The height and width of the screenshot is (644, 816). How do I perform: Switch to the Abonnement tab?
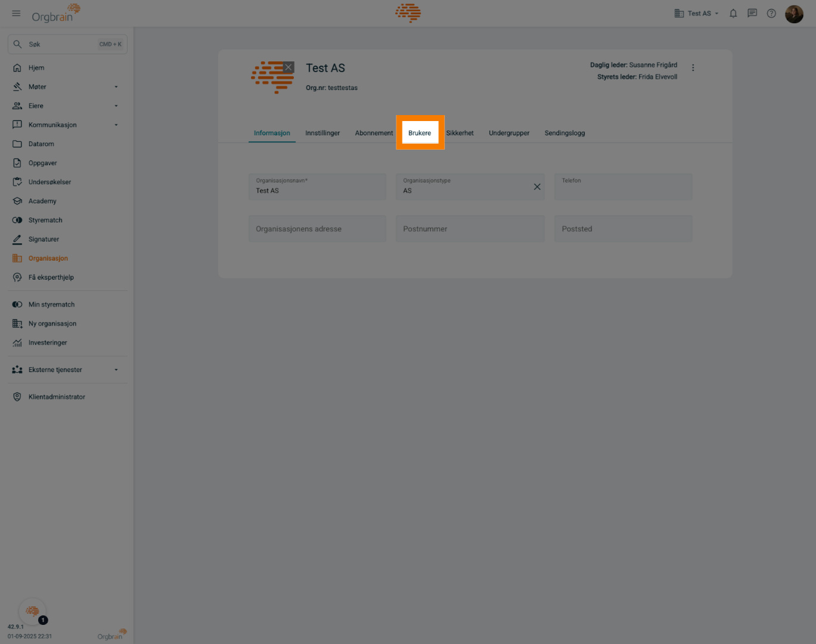click(x=374, y=133)
